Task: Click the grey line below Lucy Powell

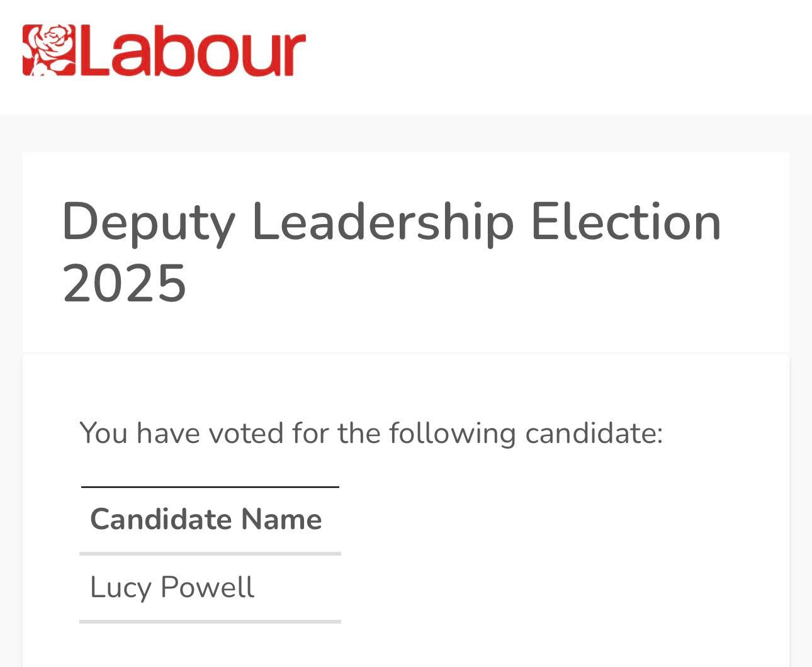Action: (x=210, y=621)
